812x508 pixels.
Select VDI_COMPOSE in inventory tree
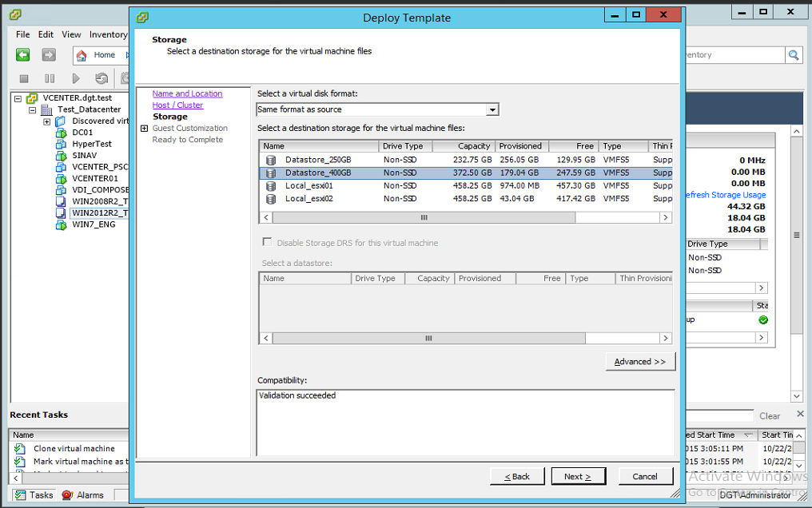[x=101, y=190]
